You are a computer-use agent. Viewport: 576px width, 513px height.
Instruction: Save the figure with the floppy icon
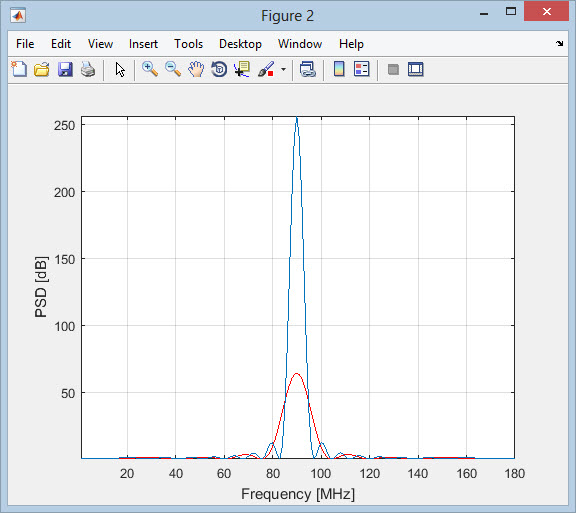[x=65, y=69]
